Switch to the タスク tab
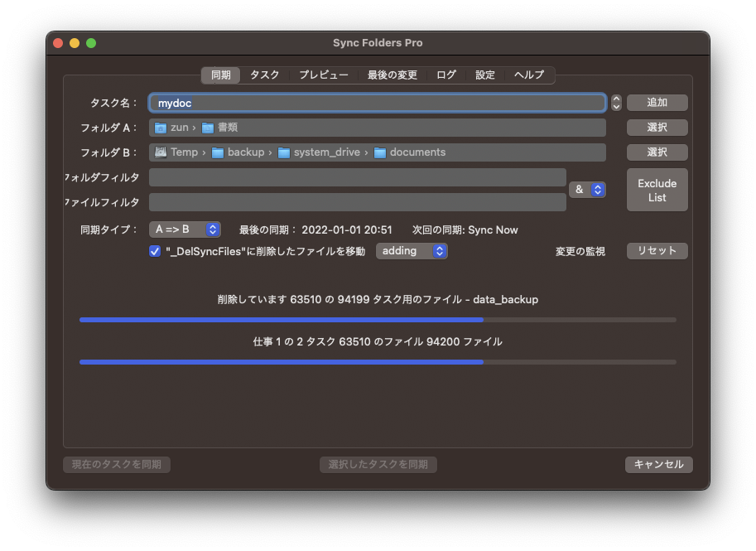The image size is (756, 551). pos(265,75)
